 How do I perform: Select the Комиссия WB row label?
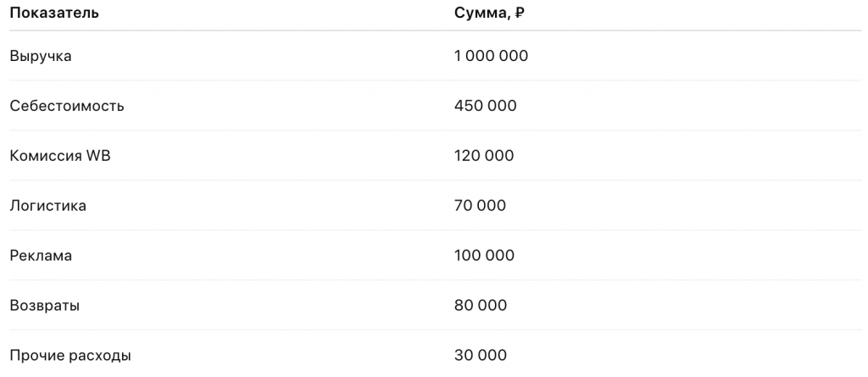[60, 156]
